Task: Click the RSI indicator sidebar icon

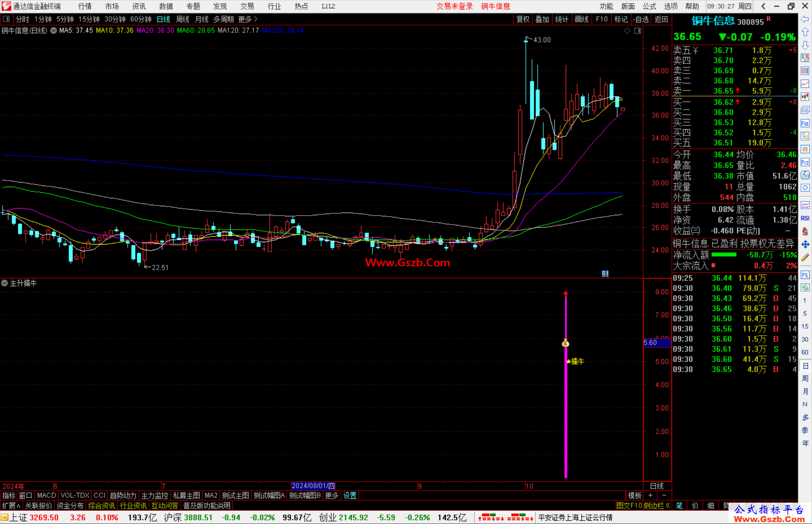Action: [805, 218]
